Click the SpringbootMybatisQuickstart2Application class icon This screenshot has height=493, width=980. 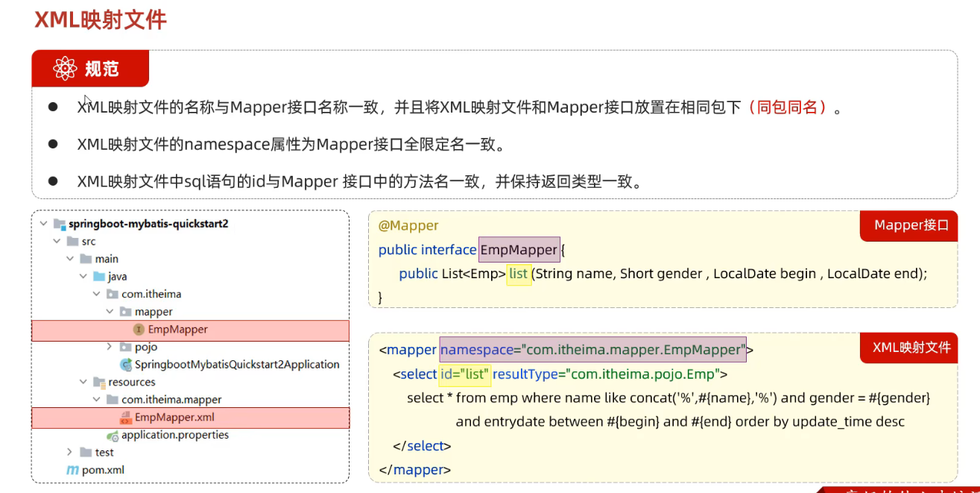[126, 365]
